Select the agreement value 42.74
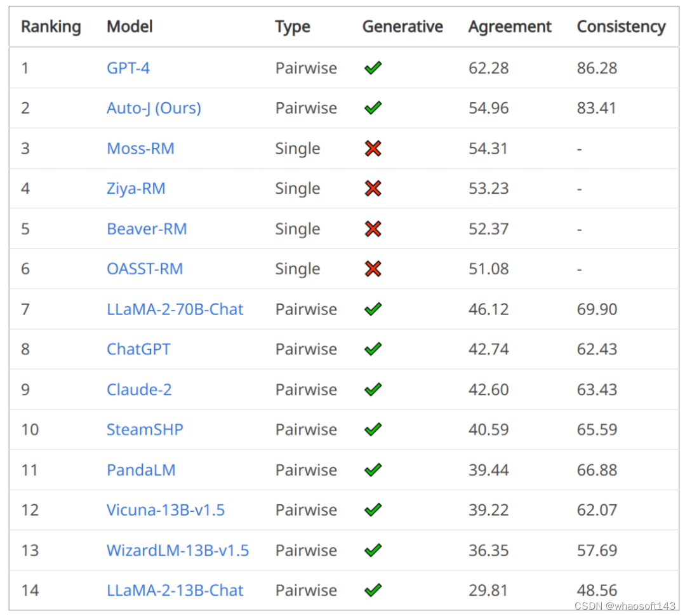The width and height of the screenshot is (685, 616). coord(488,349)
